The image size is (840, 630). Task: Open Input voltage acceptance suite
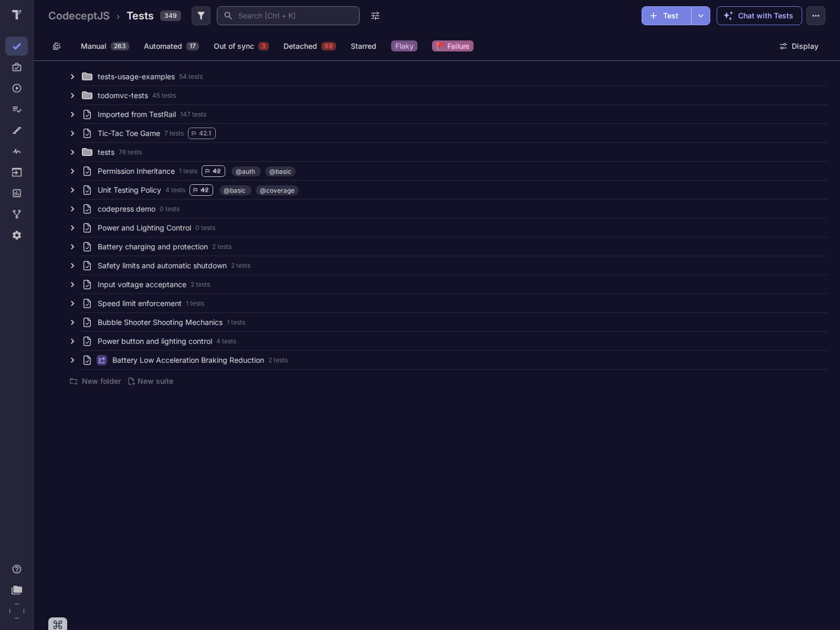(142, 285)
